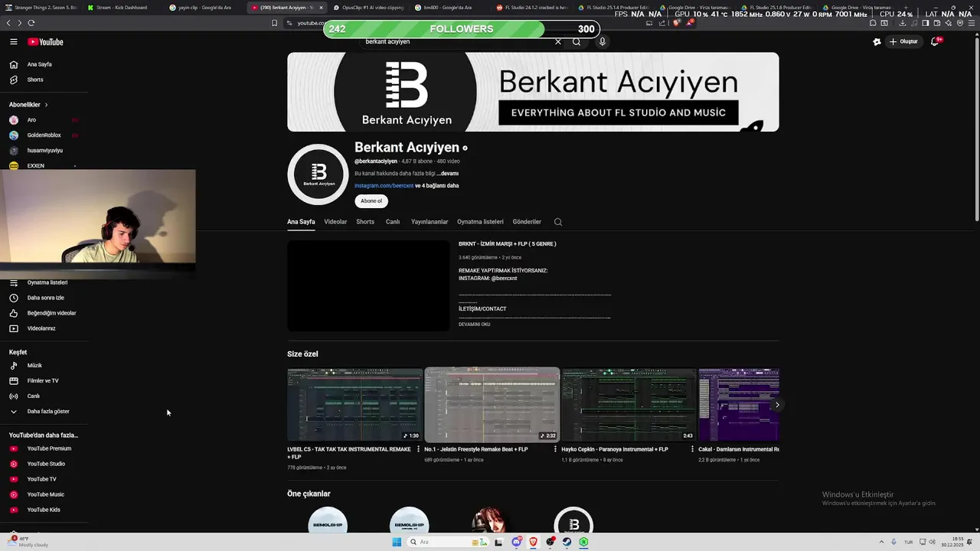The width and height of the screenshot is (980, 551).
Task: Switch to Stream - Kick Dashboard browser tab
Action: [121, 8]
